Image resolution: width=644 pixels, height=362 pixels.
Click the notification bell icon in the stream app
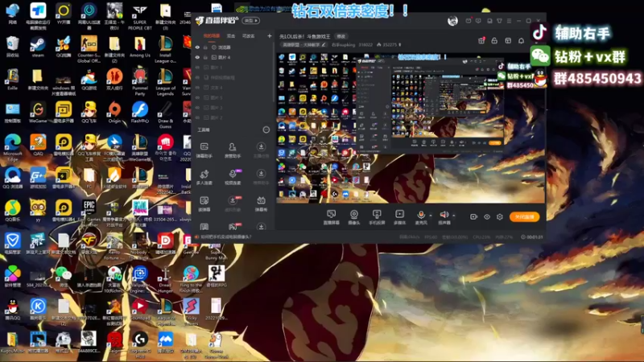521,41
